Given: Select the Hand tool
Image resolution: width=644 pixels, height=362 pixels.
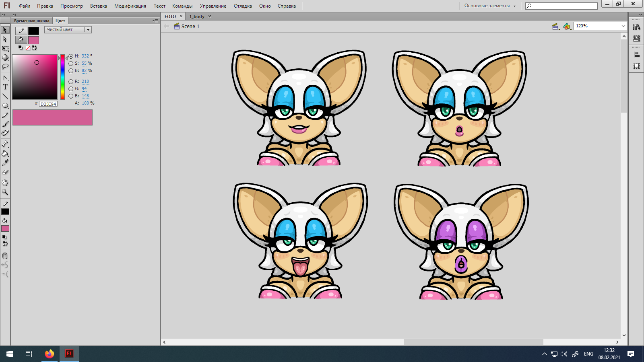Looking at the screenshot, I should pos(5,183).
